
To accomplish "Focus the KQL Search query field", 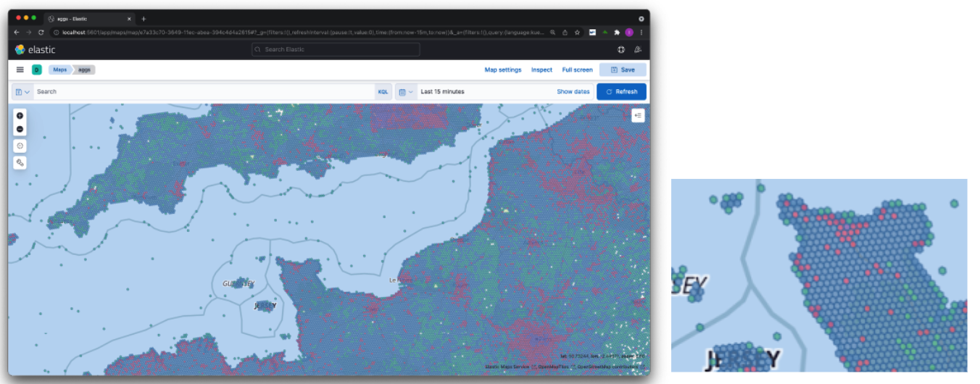I will pos(203,92).
